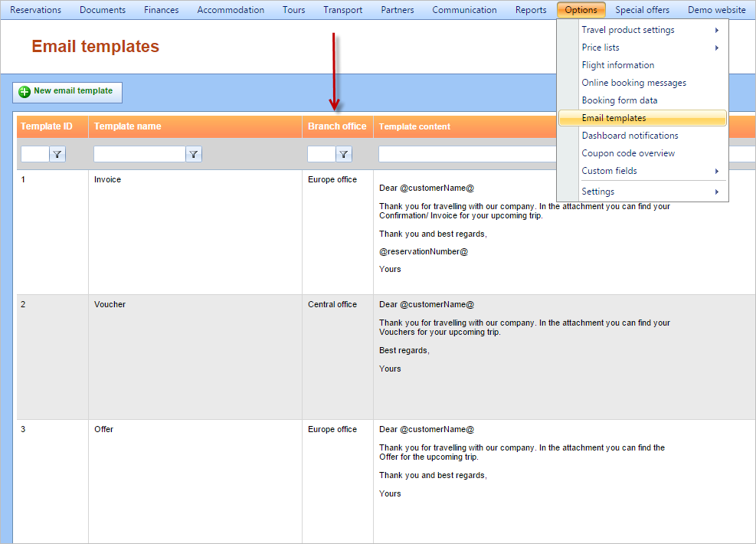Click the @reservationNumber@ placeholder text
The width and height of the screenshot is (756, 544).
tap(424, 252)
